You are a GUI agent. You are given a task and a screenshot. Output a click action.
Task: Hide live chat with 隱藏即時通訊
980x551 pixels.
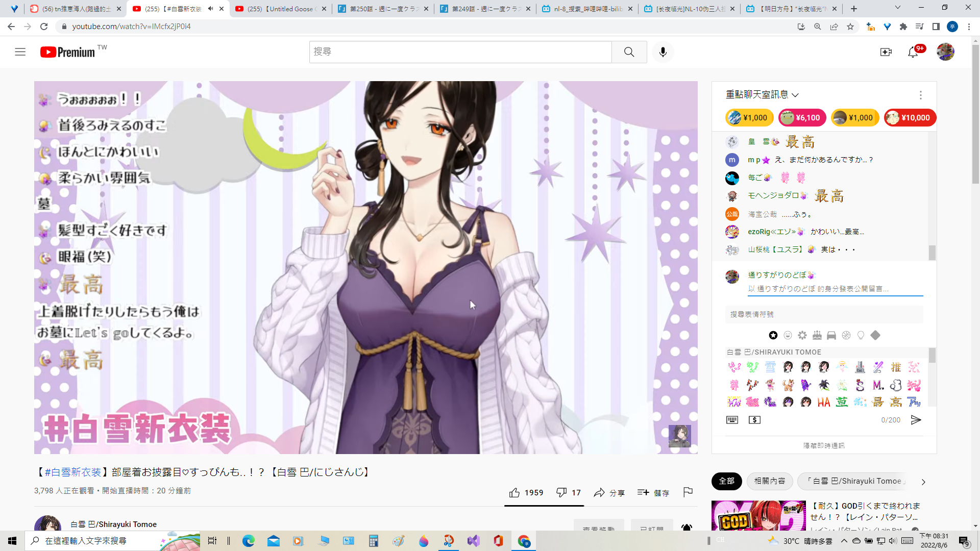point(824,446)
